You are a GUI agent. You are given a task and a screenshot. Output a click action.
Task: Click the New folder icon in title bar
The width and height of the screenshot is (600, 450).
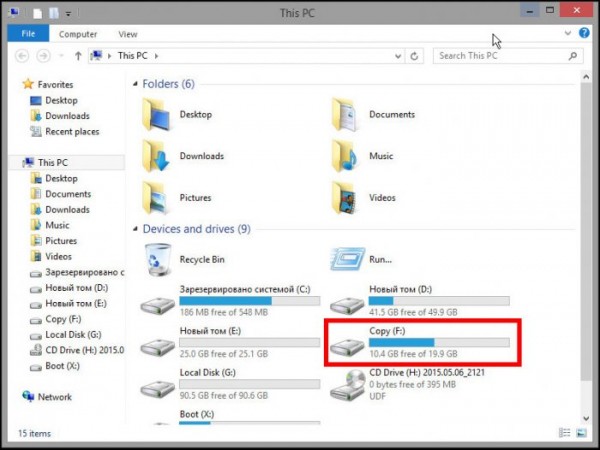pyautogui.click(x=54, y=13)
